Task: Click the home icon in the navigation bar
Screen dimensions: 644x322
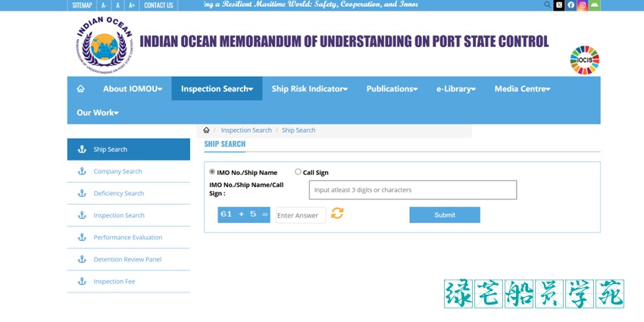Action: click(80, 89)
